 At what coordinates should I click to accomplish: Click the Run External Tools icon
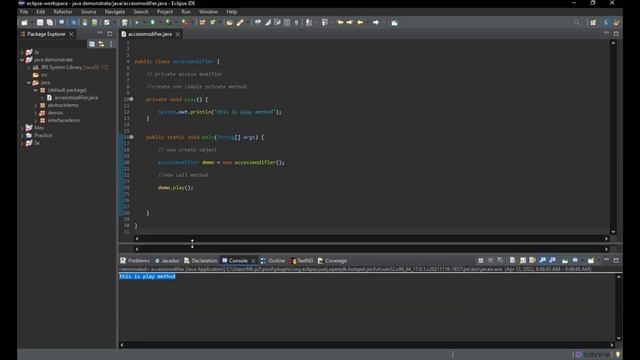pyautogui.click(x=185, y=22)
